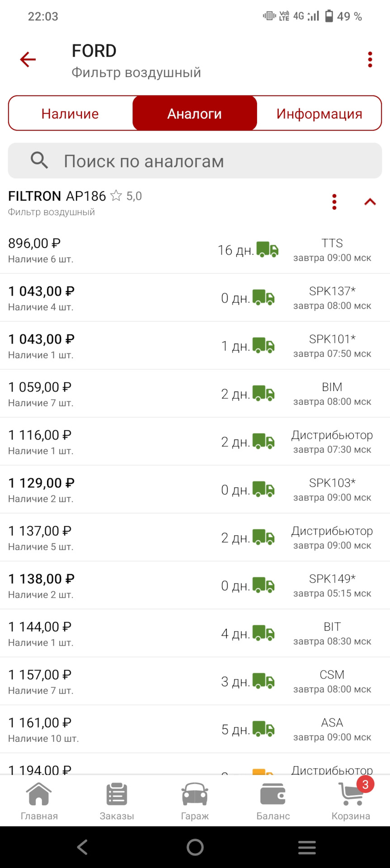
Task: Focus the Поиск по аналогам search field
Action: [195, 161]
